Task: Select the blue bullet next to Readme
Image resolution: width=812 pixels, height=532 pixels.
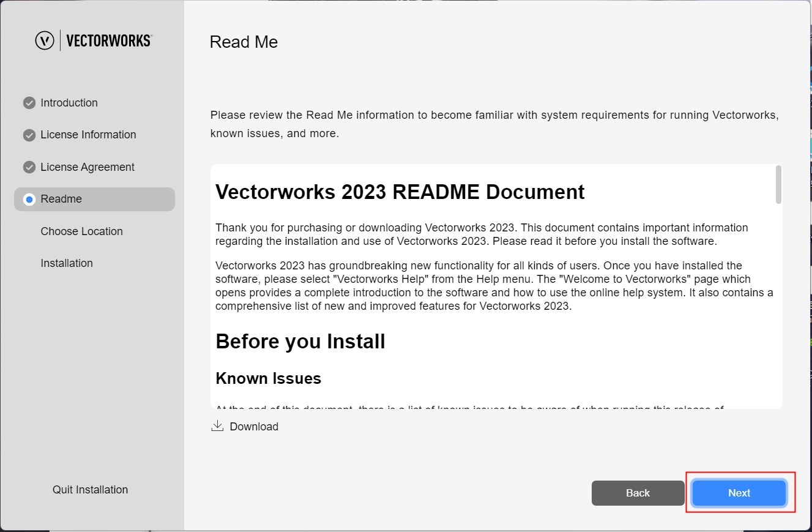Action: [29, 200]
